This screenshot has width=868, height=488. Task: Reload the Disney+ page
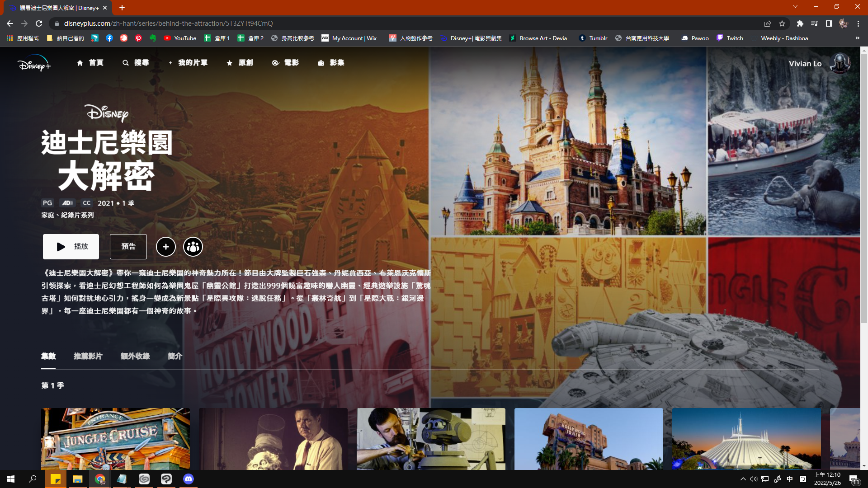[39, 23]
